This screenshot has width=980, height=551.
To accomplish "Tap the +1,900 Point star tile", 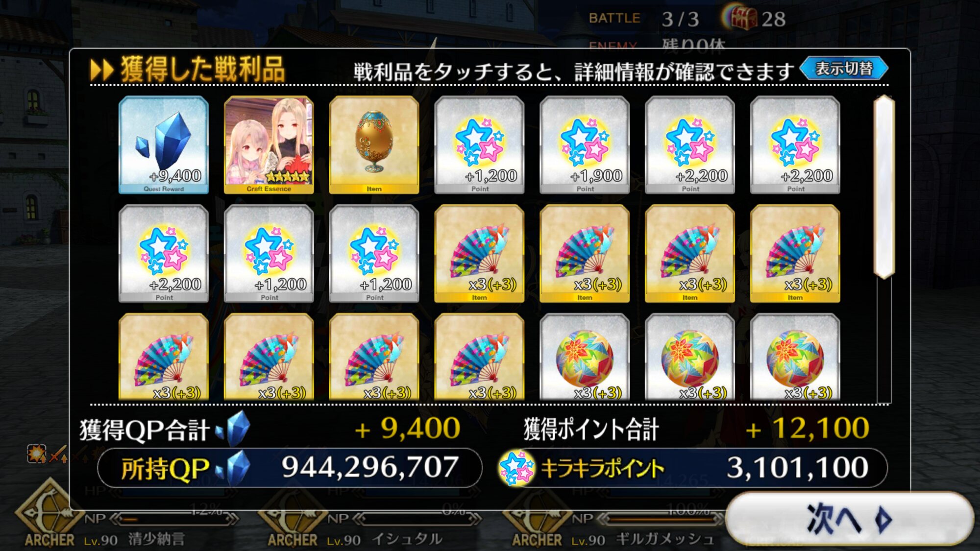I will [585, 145].
